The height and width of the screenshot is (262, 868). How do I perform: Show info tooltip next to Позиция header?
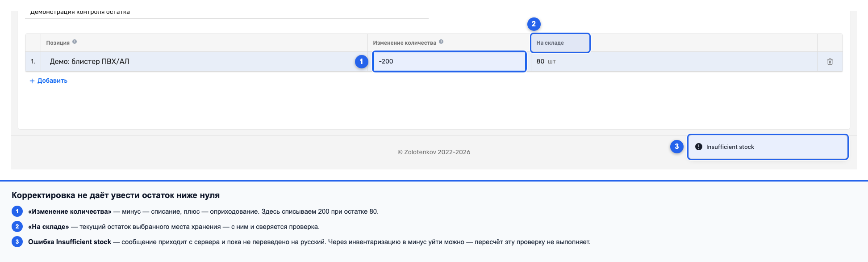click(x=75, y=42)
